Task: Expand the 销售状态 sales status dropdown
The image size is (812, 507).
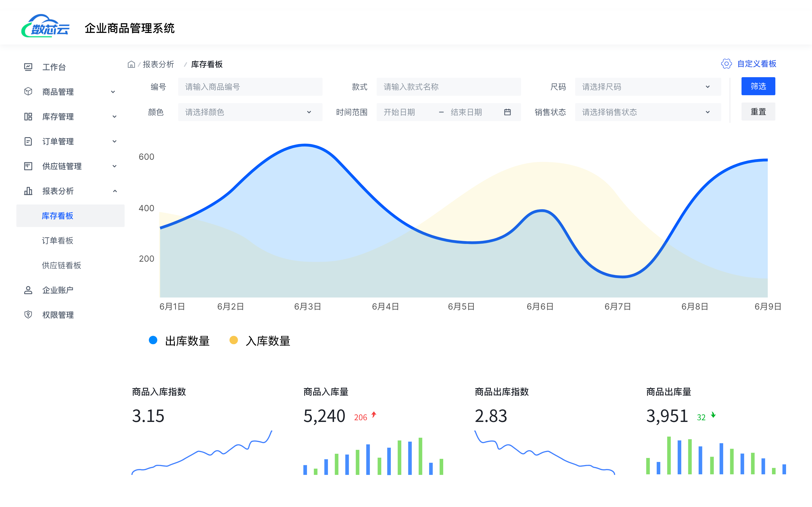Action: (647, 112)
